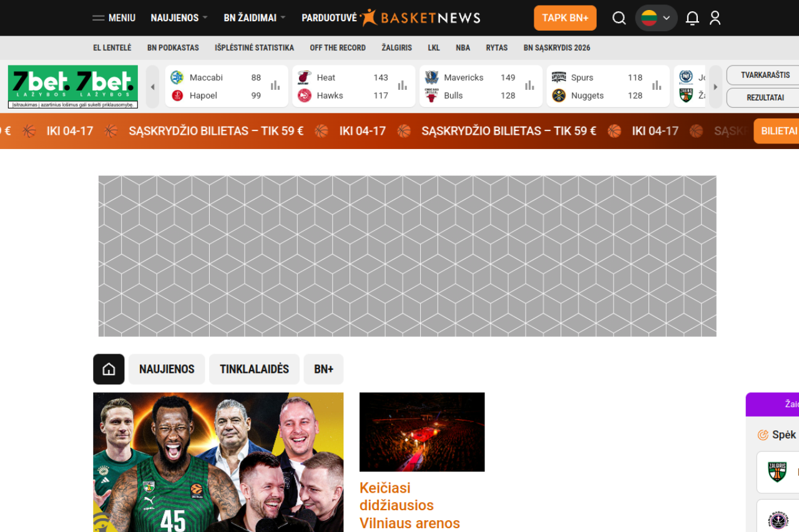Expand the BN ŽAIDIMAI dropdown menu
This screenshot has width=799, height=532.
255,18
